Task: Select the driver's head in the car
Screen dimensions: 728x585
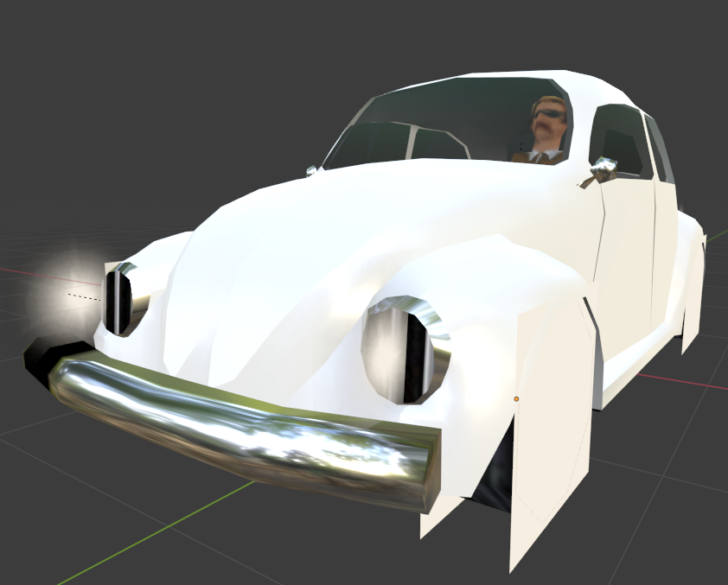Action: pyautogui.click(x=549, y=121)
